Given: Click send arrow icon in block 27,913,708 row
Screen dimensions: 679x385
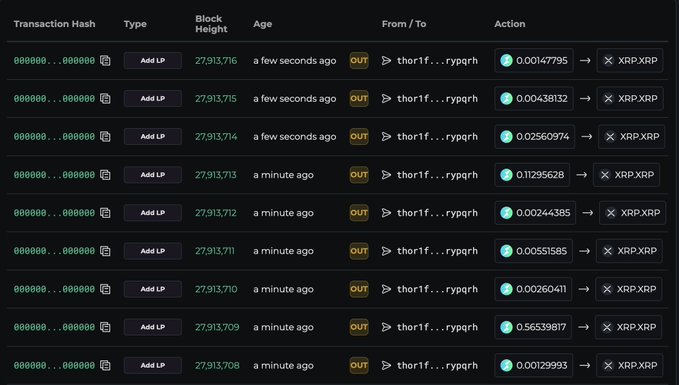Looking at the screenshot, I should 386,366.
